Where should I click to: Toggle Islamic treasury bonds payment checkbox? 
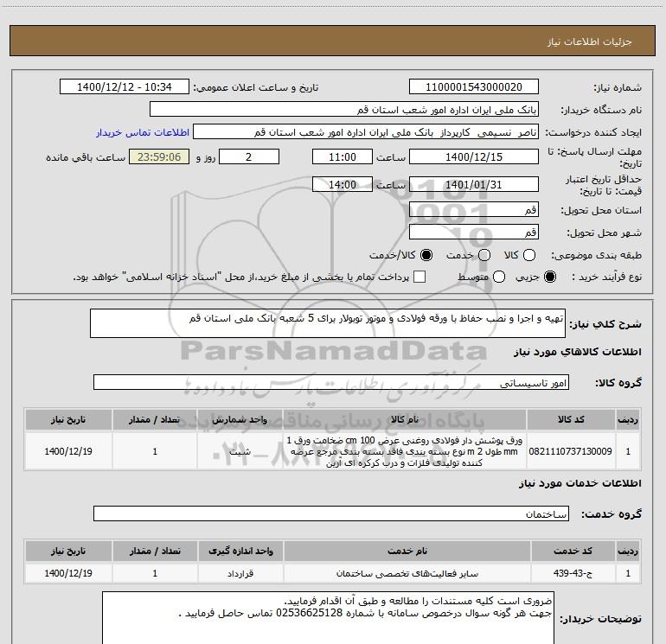coord(419,277)
